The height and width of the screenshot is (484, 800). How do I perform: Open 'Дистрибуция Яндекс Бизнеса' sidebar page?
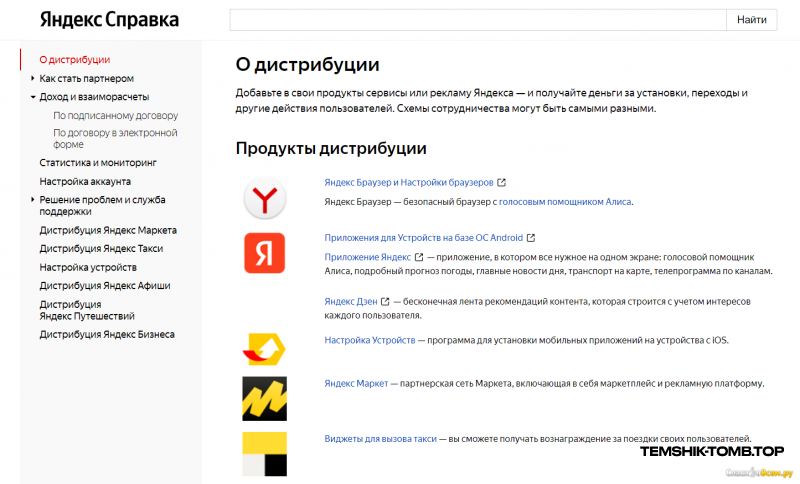point(107,335)
